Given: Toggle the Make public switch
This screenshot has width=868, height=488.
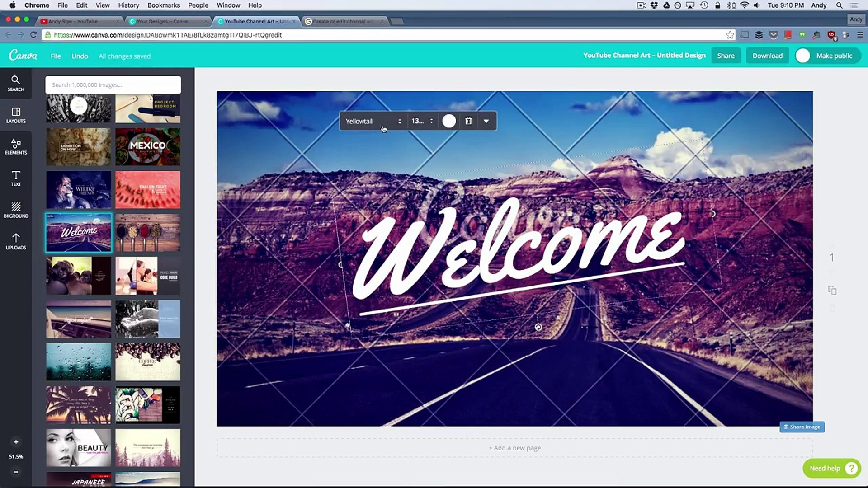Looking at the screenshot, I should pyautogui.click(x=803, y=56).
